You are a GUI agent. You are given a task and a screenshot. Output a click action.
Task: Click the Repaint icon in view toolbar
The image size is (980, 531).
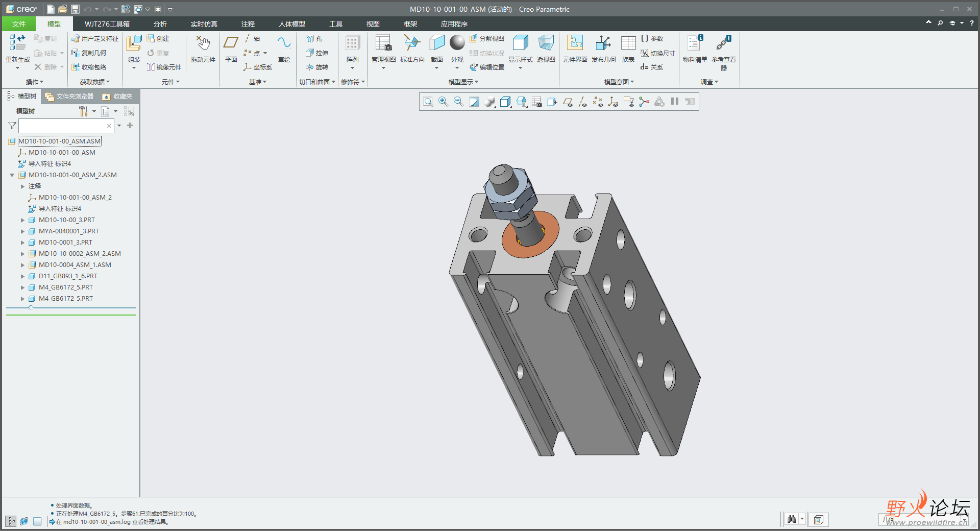(x=474, y=102)
